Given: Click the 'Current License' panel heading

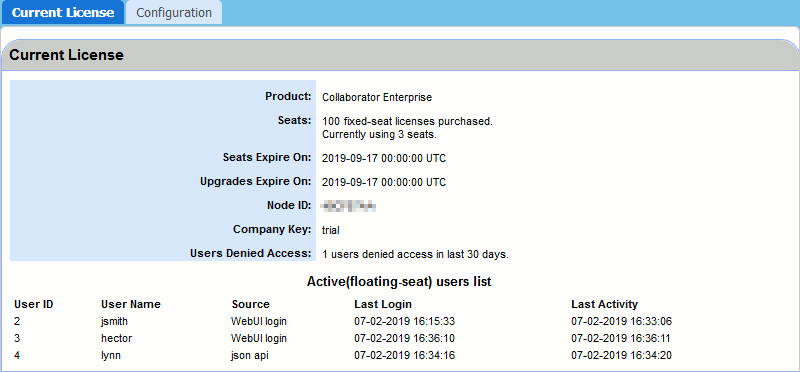Looking at the screenshot, I should [x=66, y=55].
